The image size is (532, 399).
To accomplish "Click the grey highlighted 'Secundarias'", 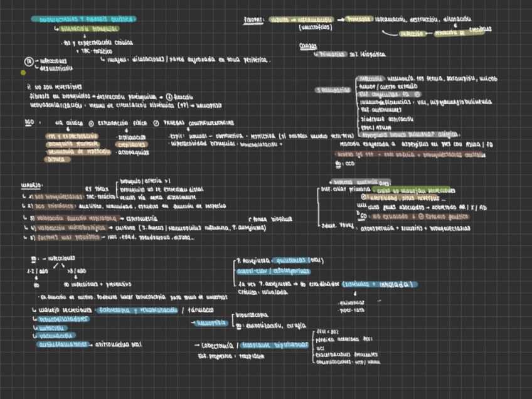I will pyautogui.click(x=333, y=90).
